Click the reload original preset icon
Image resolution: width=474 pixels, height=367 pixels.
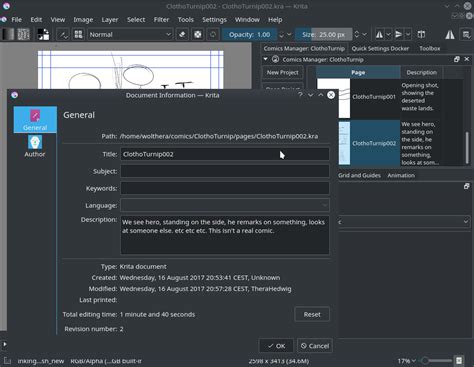213,34
